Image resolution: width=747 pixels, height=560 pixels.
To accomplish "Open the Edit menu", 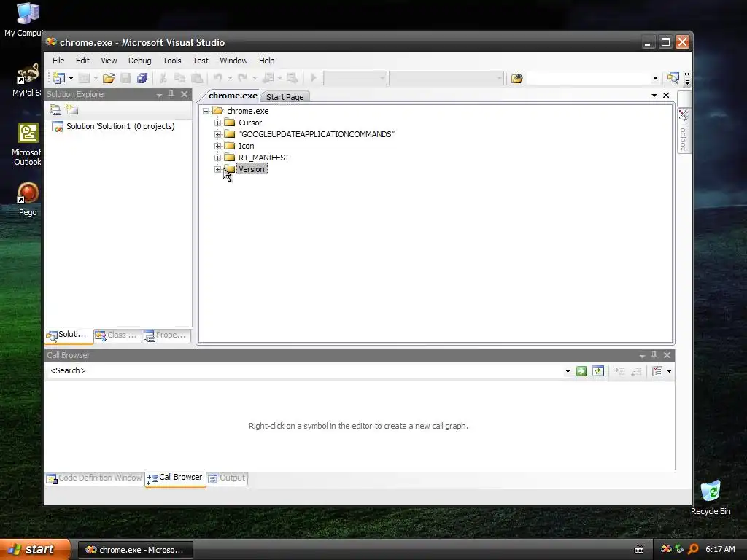I will pos(82,61).
